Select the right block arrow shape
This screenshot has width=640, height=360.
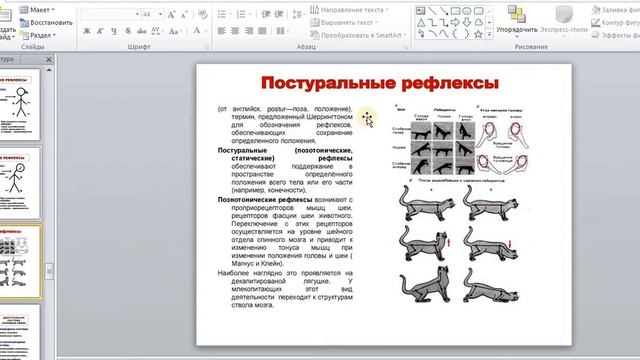tap(455, 23)
